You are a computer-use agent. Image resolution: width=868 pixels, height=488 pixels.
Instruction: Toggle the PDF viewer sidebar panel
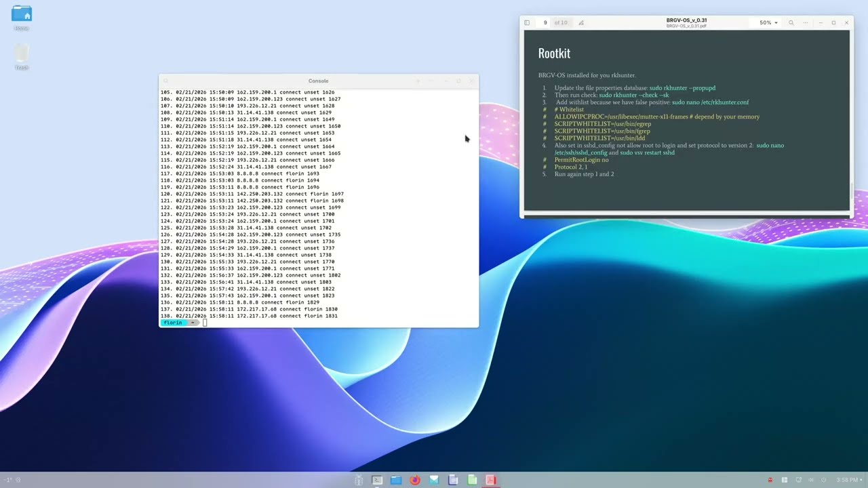(527, 22)
